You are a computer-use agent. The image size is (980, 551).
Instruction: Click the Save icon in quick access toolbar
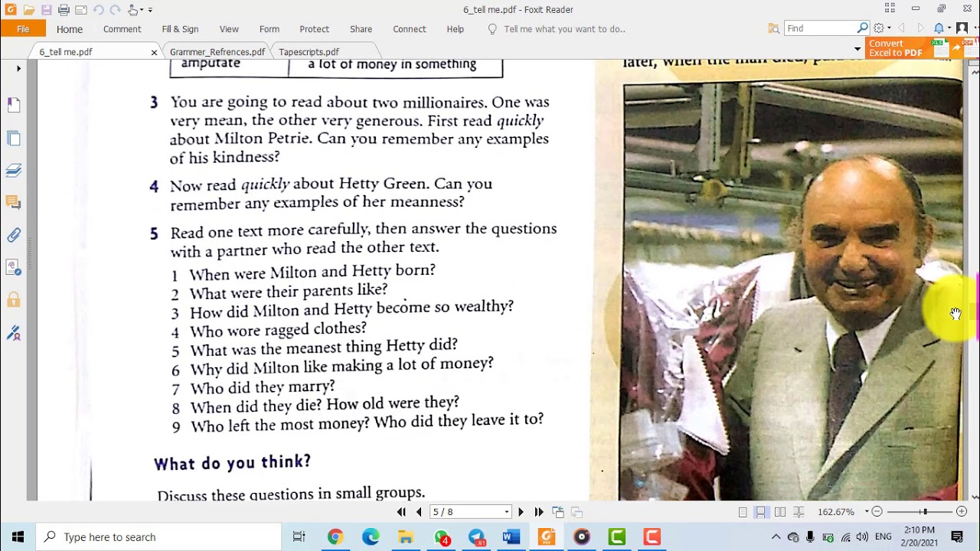tap(46, 10)
